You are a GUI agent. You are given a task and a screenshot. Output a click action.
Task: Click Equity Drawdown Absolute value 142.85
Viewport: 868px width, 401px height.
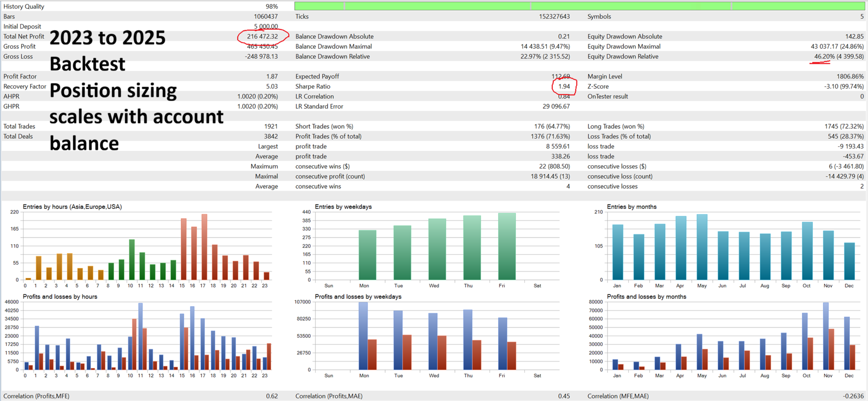point(854,36)
